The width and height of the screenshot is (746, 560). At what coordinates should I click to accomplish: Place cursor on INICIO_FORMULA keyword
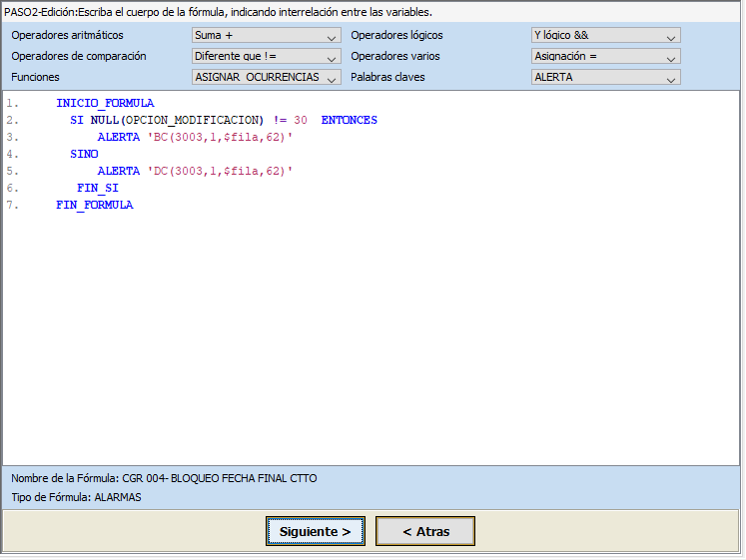(x=105, y=103)
